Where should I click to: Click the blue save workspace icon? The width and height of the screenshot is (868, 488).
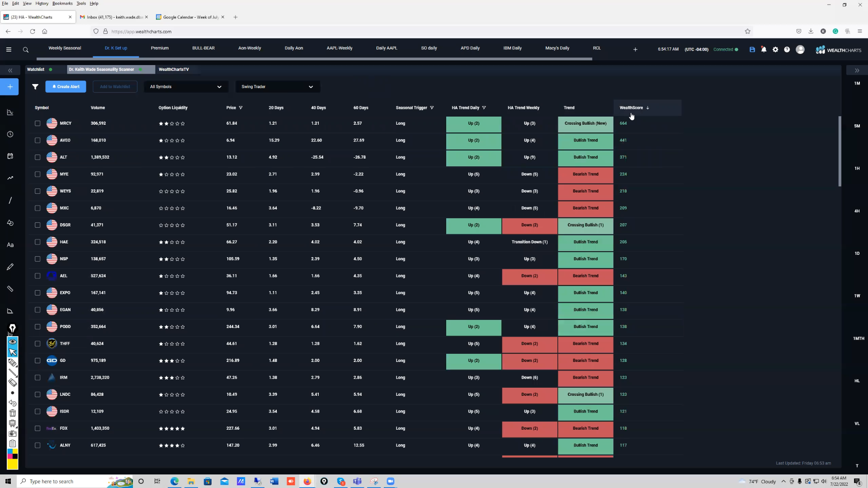coord(752,50)
